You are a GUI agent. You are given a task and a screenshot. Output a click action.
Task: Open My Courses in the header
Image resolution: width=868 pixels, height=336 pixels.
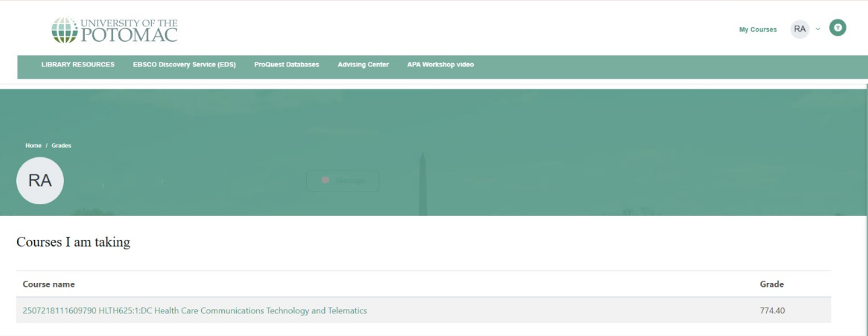click(x=758, y=30)
